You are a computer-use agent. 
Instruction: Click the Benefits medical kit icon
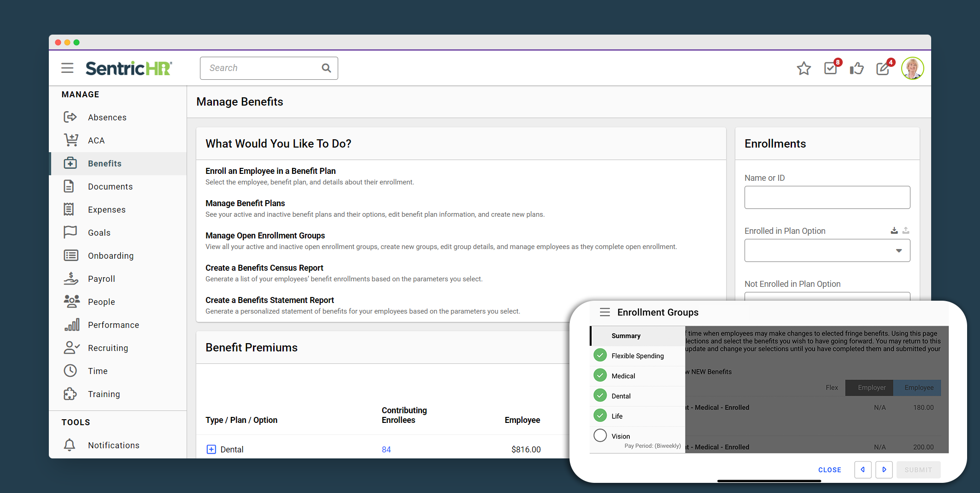70,163
